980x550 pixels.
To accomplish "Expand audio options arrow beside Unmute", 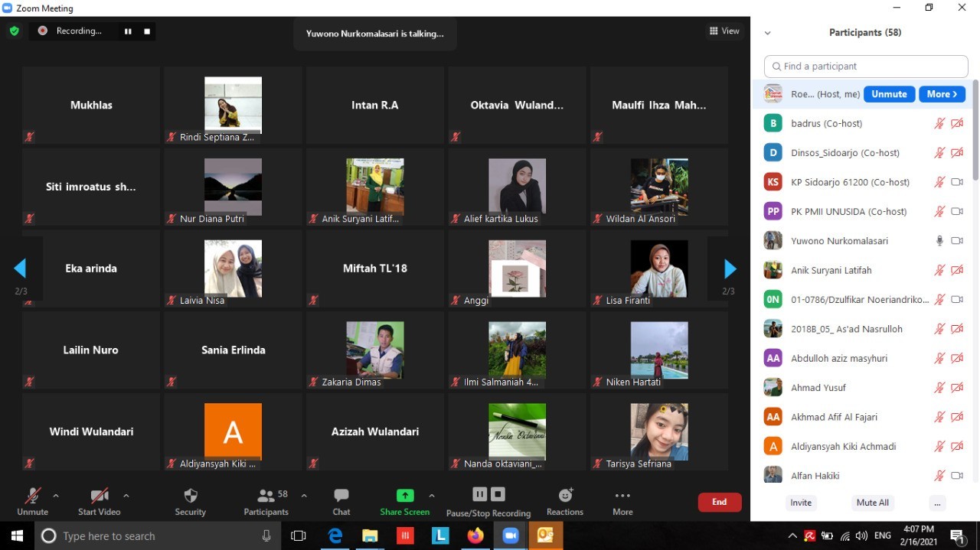I will click(x=56, y=496).
